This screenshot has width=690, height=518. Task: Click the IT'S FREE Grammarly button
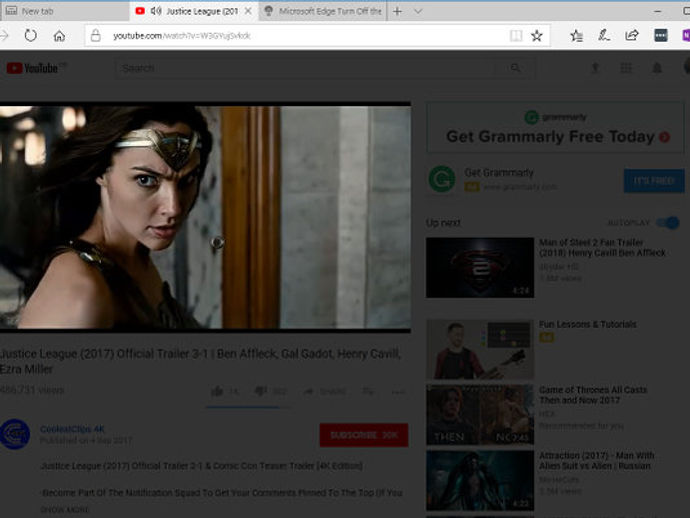pos(654,180)
